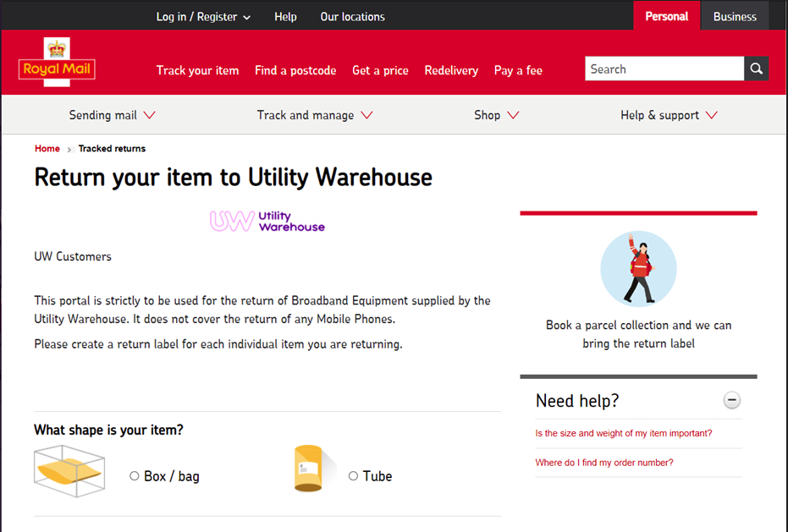
Task: Click the magnifying glass search button
Action: (x=757, y=69)
